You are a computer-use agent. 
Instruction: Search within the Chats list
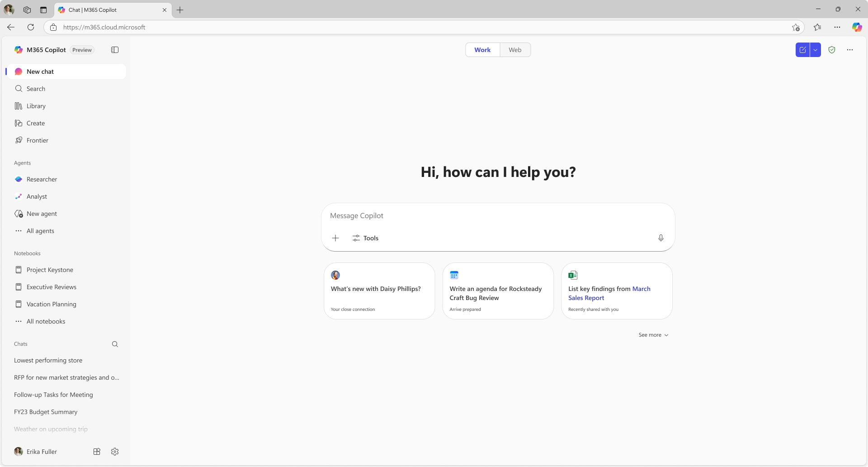coord(115,344)
